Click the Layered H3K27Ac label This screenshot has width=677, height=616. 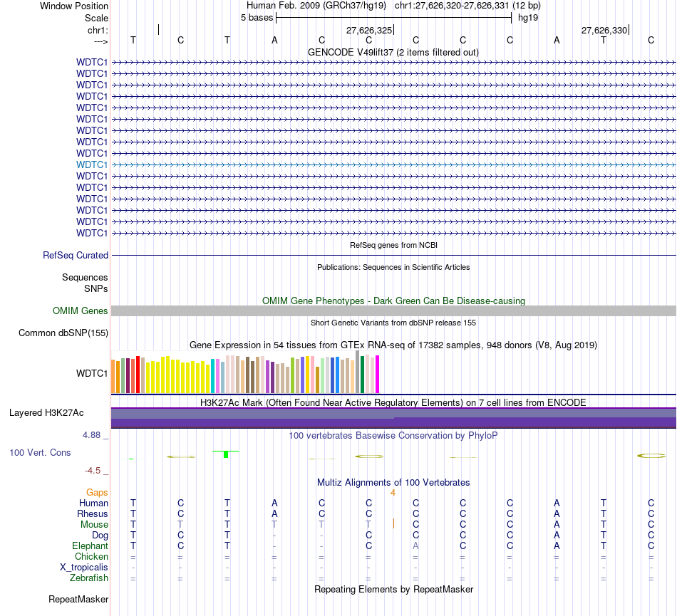(46, 413)
